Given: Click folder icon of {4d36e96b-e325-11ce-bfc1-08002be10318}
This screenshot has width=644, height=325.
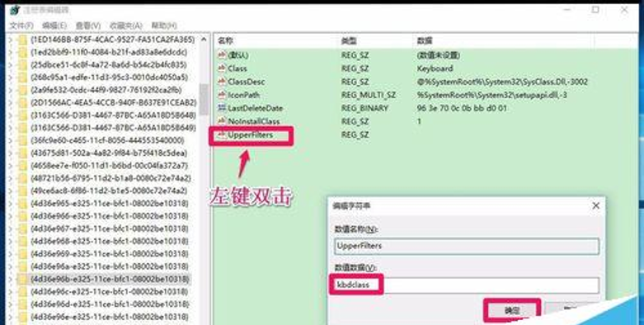Looking at the screenshot, I should coord(22,279).
